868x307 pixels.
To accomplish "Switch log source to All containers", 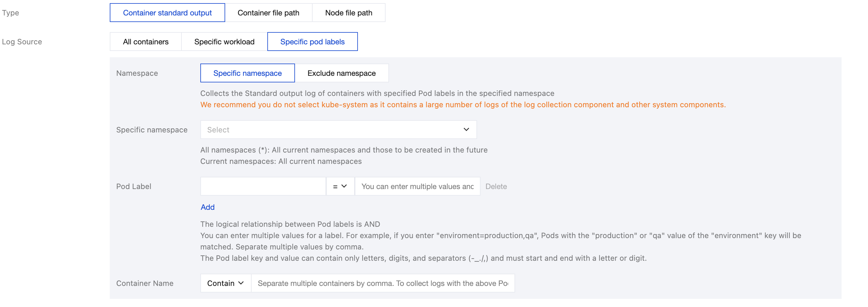I will pos(146,42).
